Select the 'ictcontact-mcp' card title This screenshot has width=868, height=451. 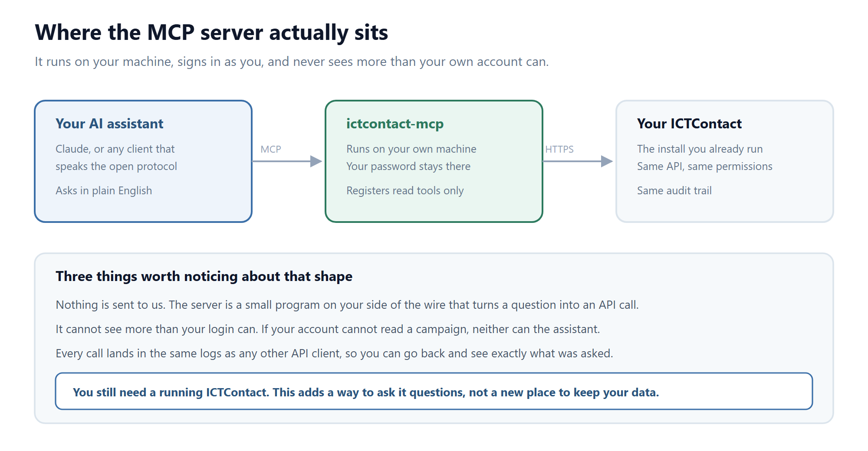pyautogui.click(x=395, y=124)
